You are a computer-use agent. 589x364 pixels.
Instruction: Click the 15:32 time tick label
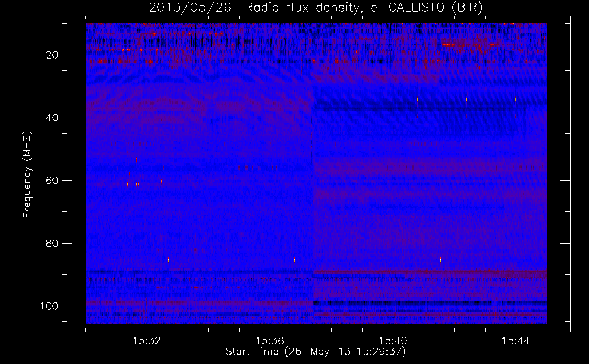pyautogui.click(x=147, y=341)
